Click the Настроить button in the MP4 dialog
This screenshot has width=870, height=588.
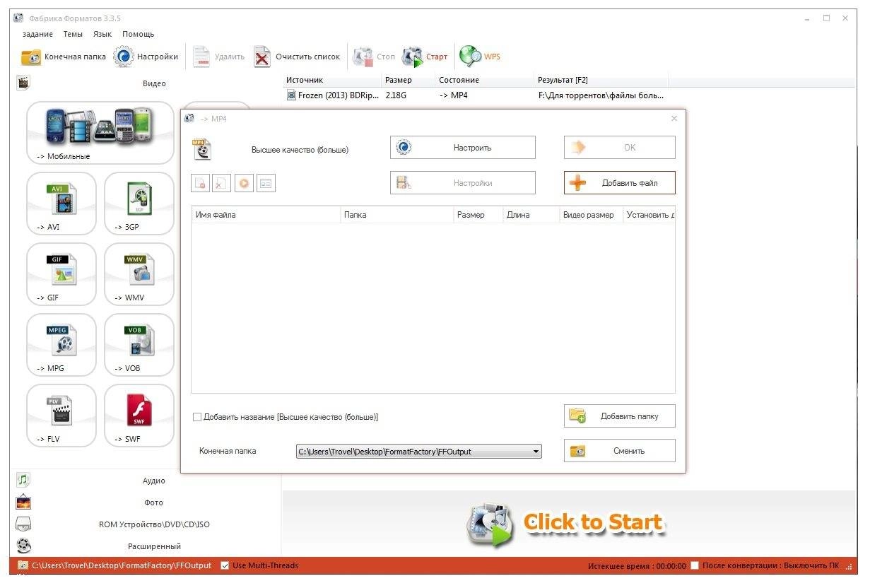(463, 148)
